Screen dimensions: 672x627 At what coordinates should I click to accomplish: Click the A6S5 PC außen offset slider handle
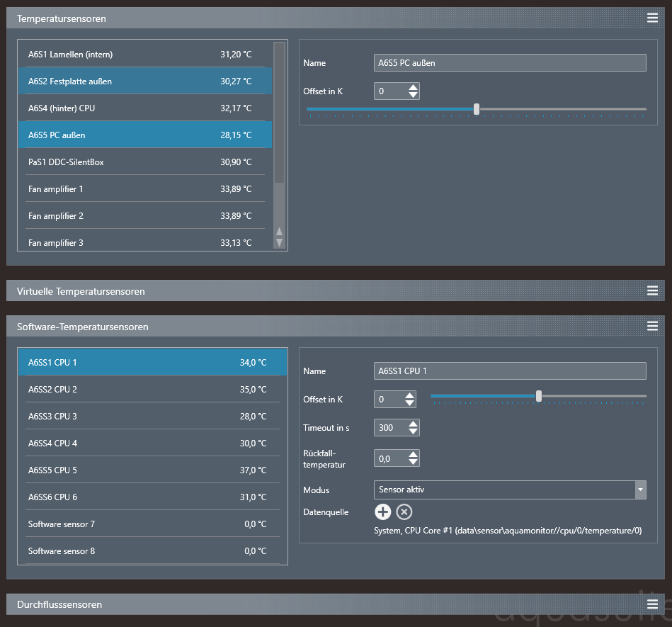pyautogui.click(x=477, y=109)
